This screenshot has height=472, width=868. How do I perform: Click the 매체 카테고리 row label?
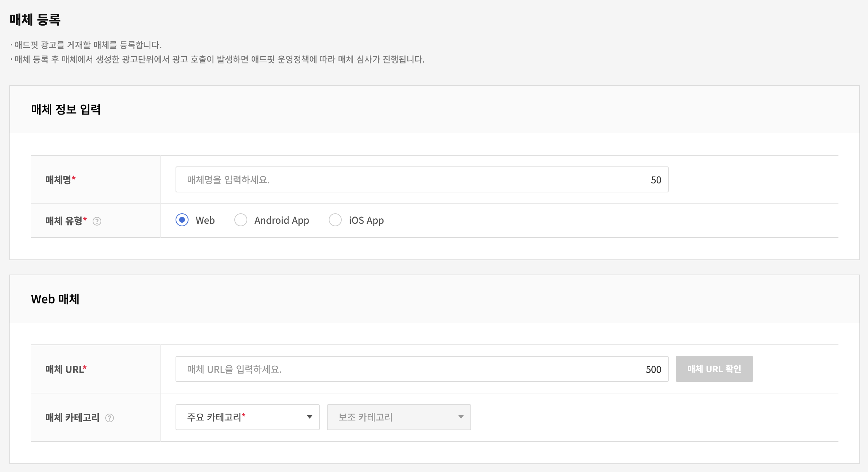pos(72,418)
